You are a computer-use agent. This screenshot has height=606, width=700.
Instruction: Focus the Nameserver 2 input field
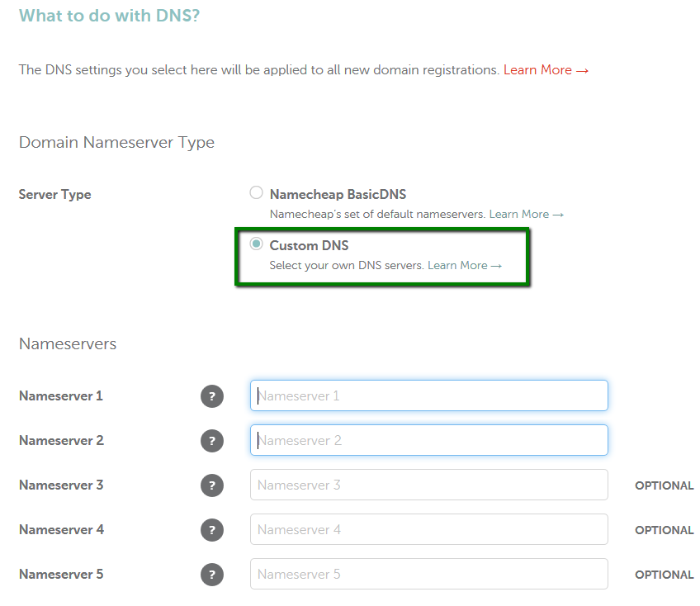click(429, 440)
